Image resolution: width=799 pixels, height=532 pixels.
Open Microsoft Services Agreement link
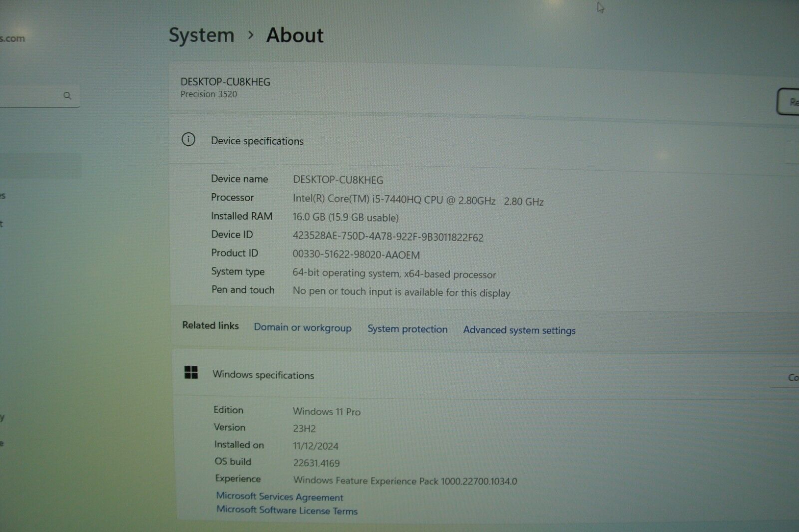click(x=280, y=497)
